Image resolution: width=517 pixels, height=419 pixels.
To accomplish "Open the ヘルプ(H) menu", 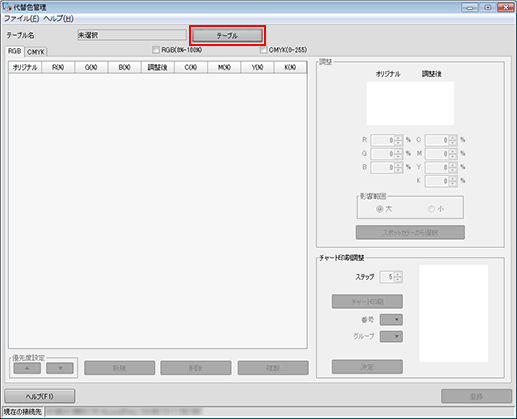I will tap(58, 19).
